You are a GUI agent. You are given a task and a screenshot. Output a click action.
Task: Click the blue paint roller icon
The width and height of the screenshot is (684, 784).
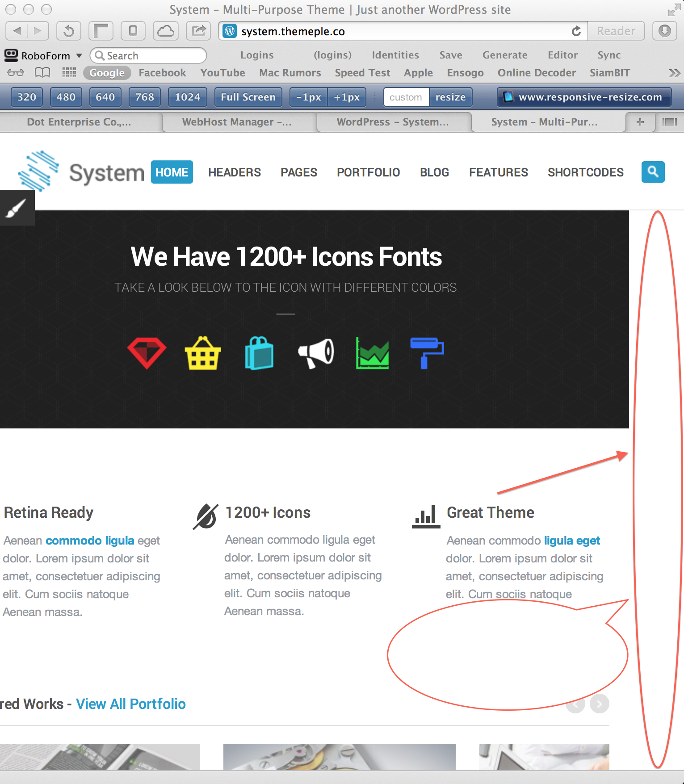427,353
